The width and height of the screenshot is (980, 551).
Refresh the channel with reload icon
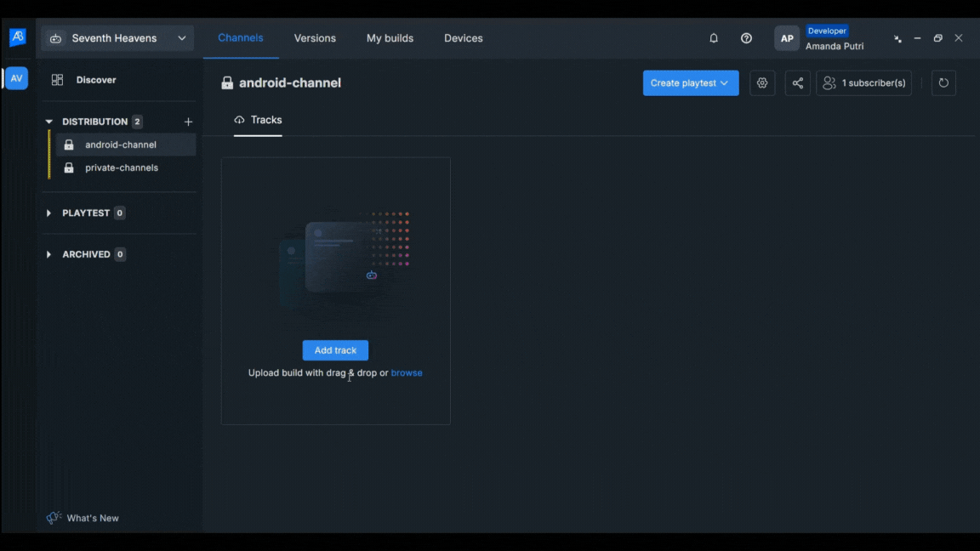[x=943, y=83]
